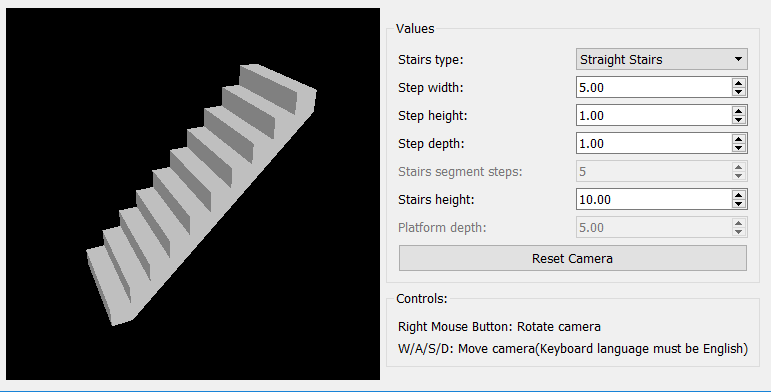Open the Stairs type dropdown
Viewport: 771px width, 392px height.
click(x=661, y=60)
